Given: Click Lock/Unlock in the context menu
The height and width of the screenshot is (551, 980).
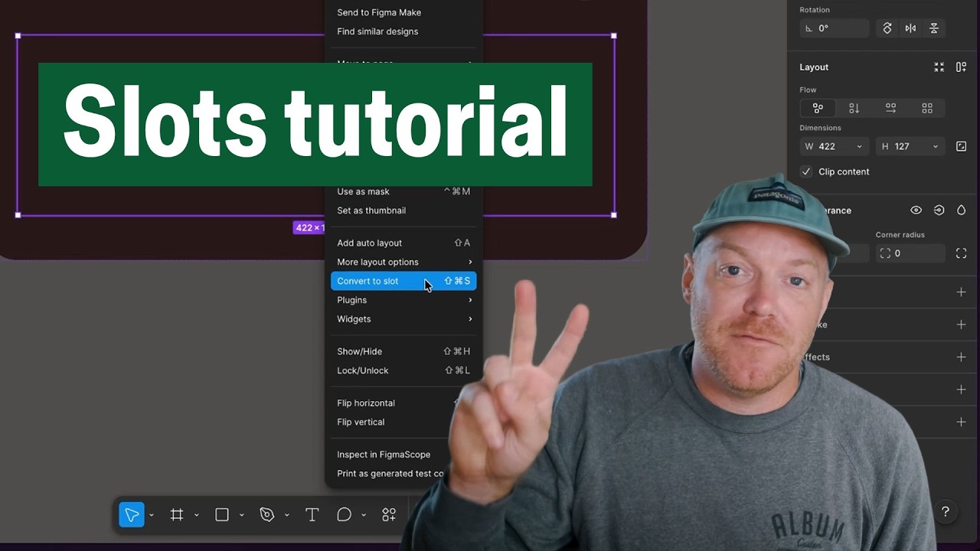Looking at the screenshot, I should point(403,370).
